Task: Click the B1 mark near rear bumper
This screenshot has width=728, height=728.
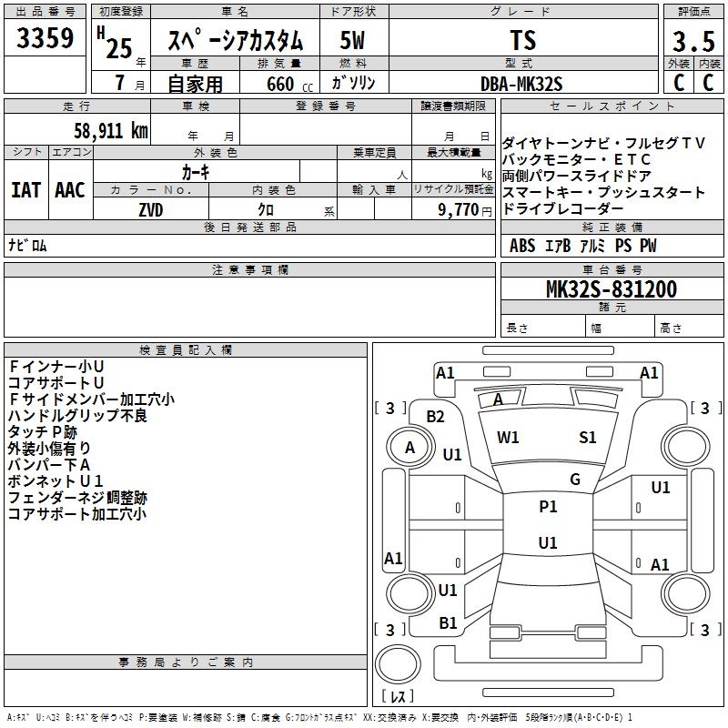Action: 448,623
